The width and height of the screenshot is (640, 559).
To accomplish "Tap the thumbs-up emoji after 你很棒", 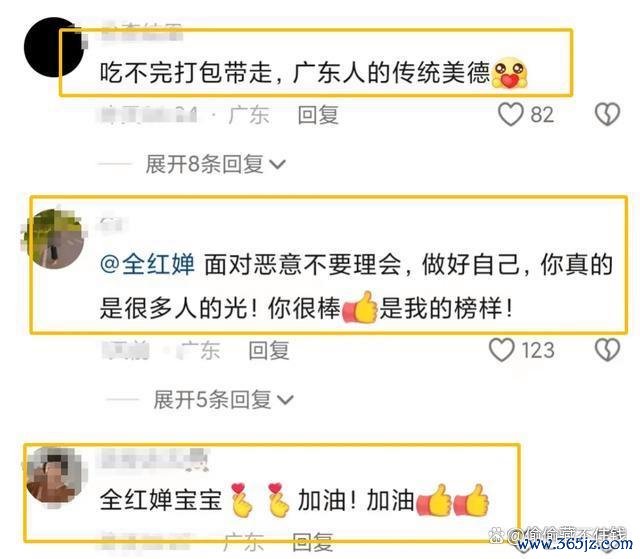I will [x=360, y=307].
